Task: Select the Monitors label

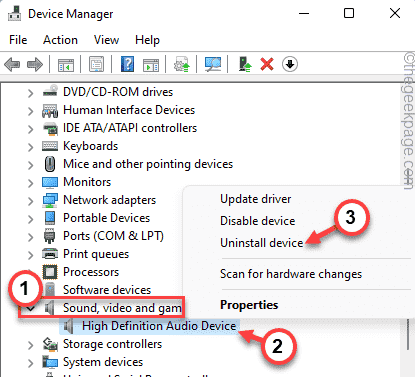Action: pos(87,182)
